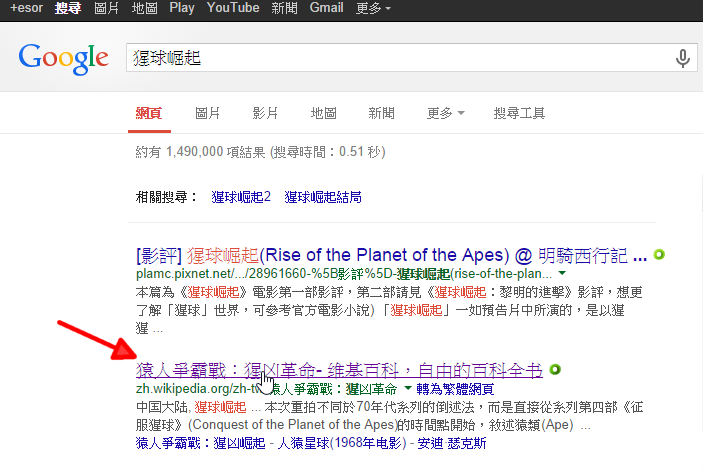
Task: Expand dropdown arrow next to zh.wikipedia.org URL
Action: pyautogui.click(x=408, y=388)
